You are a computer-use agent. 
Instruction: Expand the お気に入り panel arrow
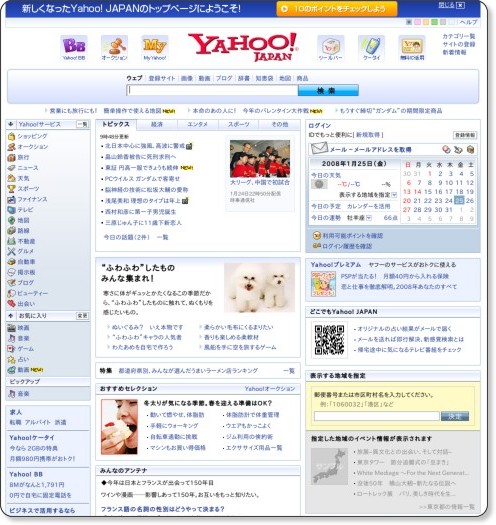(x=11, y=316)
